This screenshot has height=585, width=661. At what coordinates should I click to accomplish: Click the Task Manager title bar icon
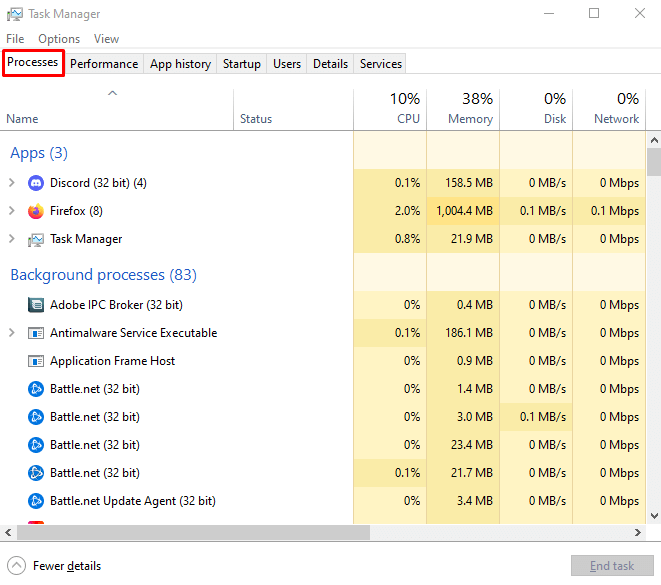pos(15,14)
